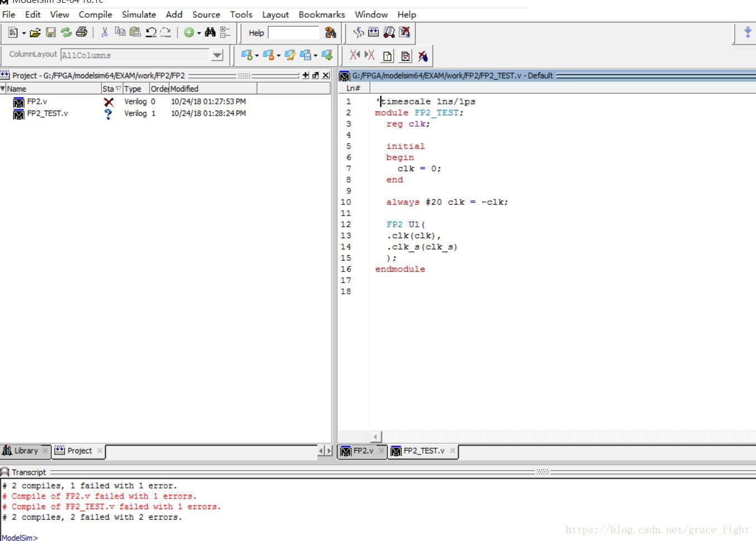Select FP2_TEST.v in the project list
Image resolution: width=756 pixels, height=541 pixels.
47,113
